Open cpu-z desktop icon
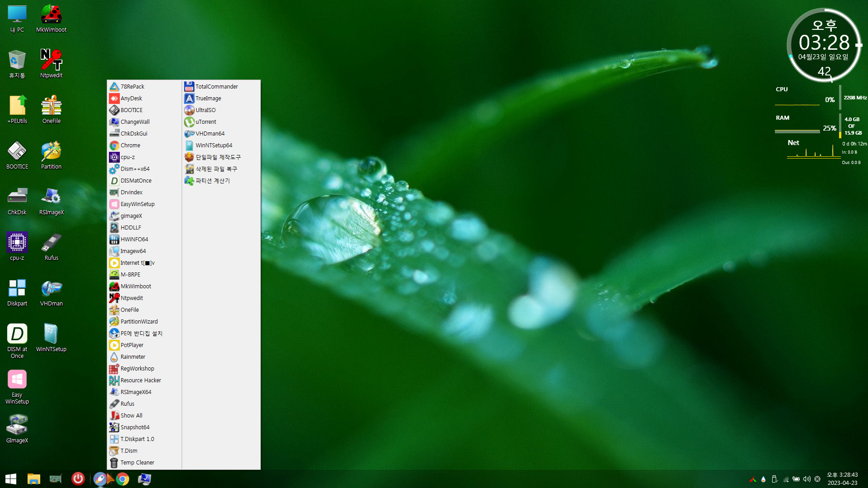Image resolution: width=868 pixels, height=488 pixels. click(x=17, y=246)
